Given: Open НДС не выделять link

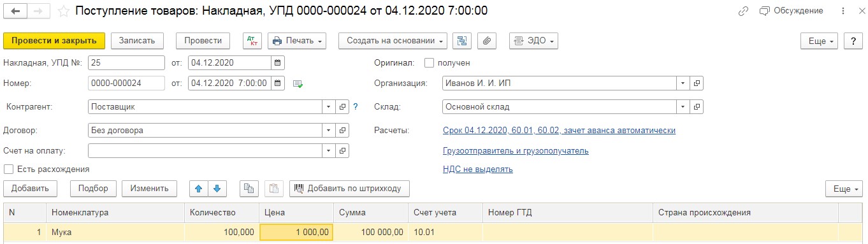Looking at the screenshot, I should point(477,169).
